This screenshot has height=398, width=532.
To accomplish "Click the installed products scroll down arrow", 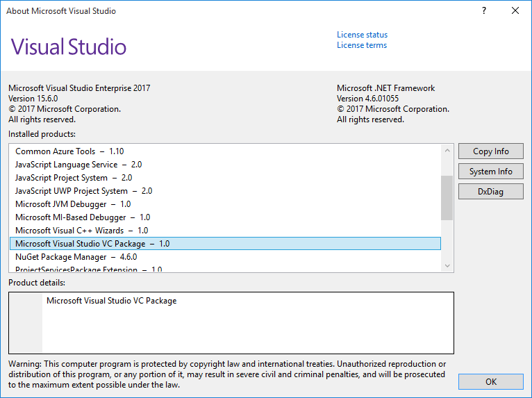I will [x=447, y=265].
